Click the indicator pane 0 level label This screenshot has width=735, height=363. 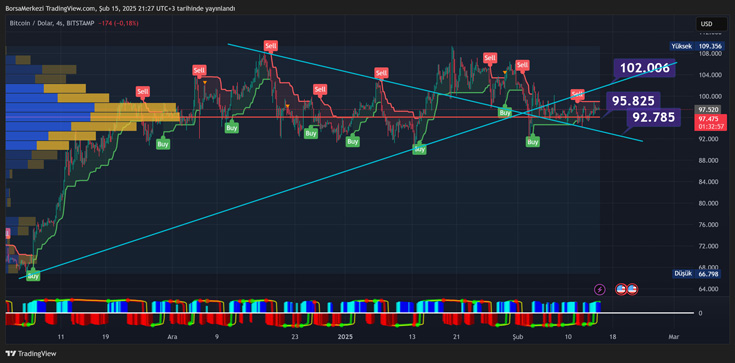point(700,313)
